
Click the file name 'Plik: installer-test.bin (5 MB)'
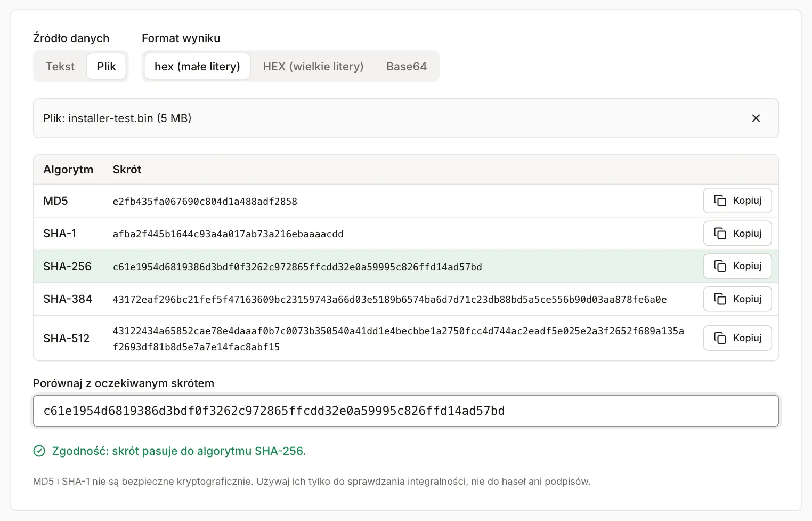pos(117,118)
